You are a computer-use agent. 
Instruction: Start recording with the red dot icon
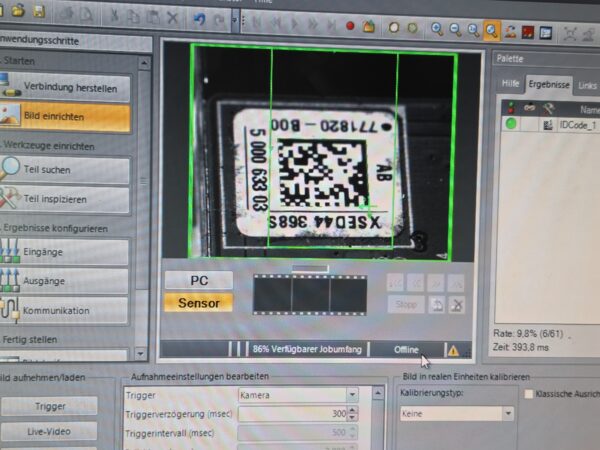(x=350, y=26)
